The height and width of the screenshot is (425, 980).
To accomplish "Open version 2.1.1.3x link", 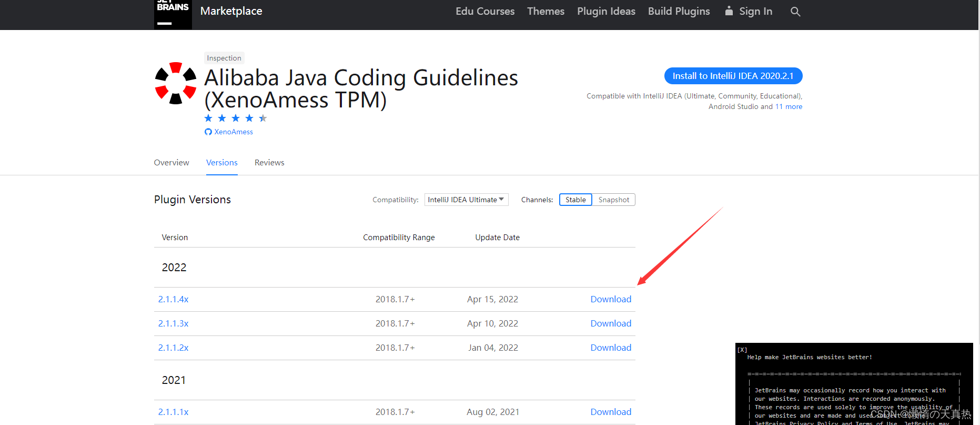I will point(174,323).
